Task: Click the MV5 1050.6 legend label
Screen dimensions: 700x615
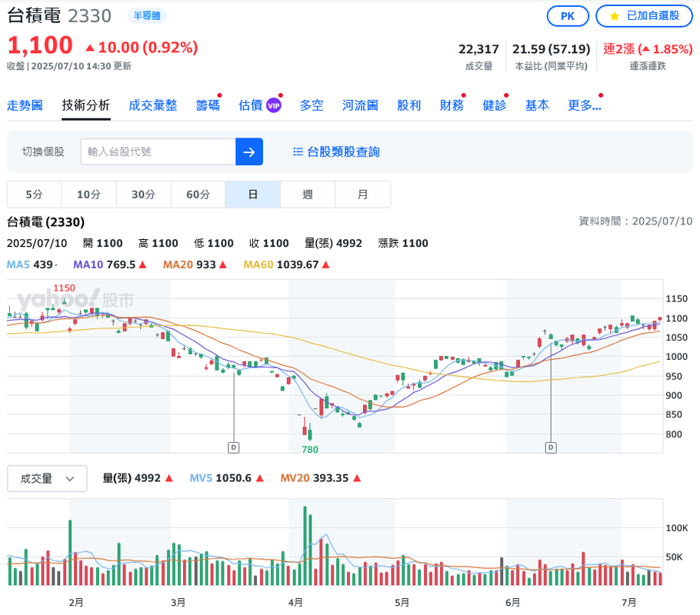Action: point(226,478)
